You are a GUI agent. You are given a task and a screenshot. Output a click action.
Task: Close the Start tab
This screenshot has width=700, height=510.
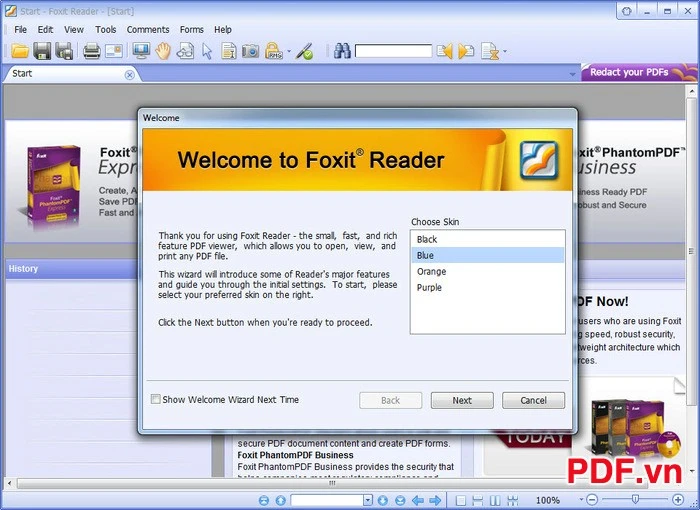(x=129, y=75)
